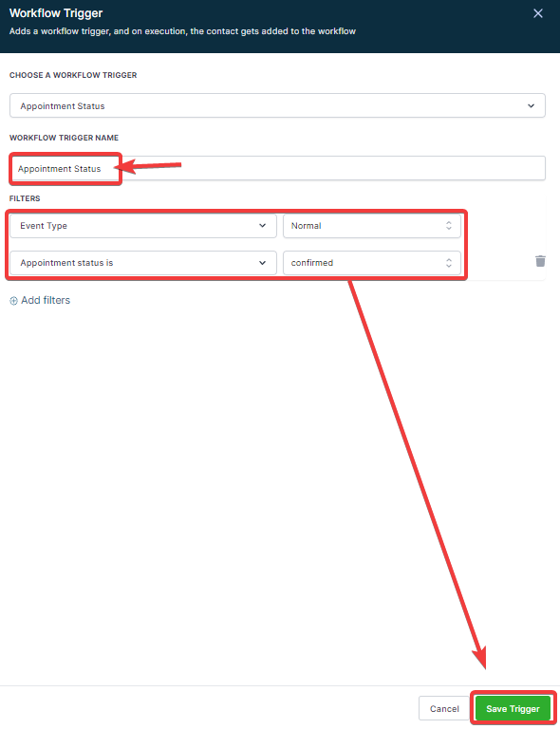This screenshot has width=560, height=729.
Task: Click the chevron in the Appointment Status trigger dropdown
Action: [531, 106]
